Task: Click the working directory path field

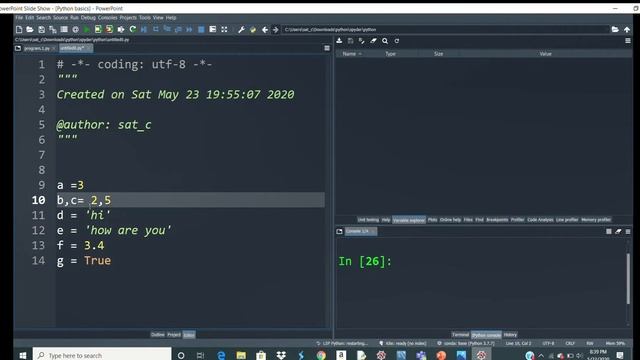Action: (x=445, y=29)
